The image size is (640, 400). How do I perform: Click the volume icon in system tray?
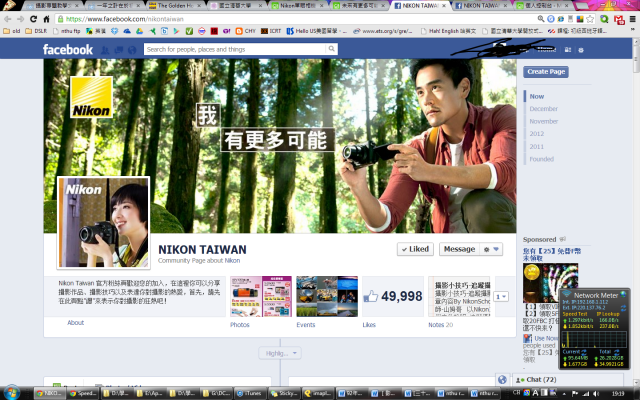pos(597,393)
